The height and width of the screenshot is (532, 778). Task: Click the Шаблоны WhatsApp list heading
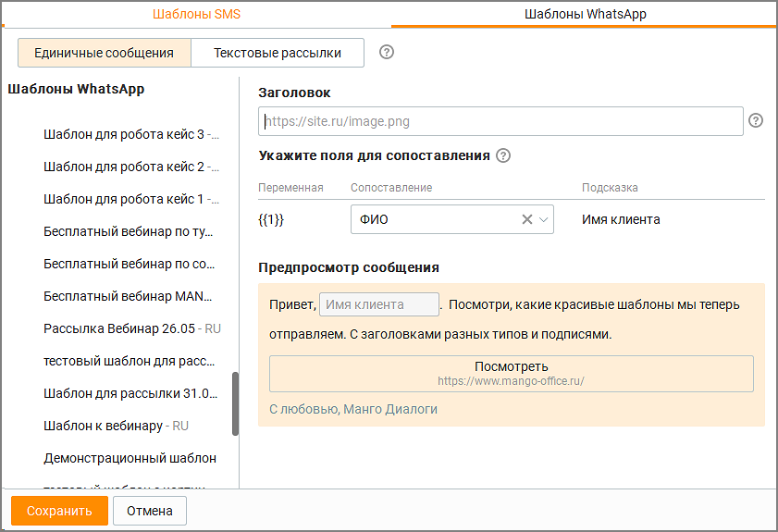pyautogui.click(x=76, y=89)
